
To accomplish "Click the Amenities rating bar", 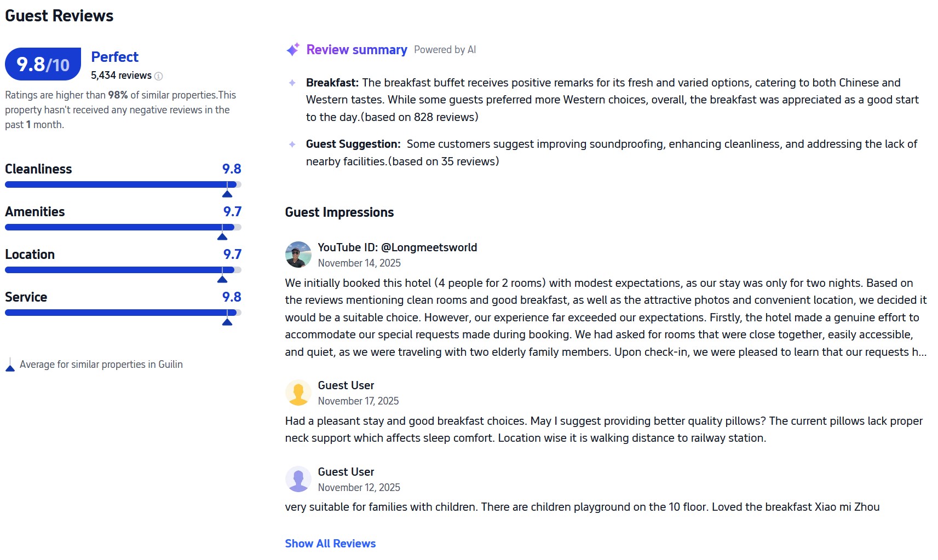I will tap(123, 227).
